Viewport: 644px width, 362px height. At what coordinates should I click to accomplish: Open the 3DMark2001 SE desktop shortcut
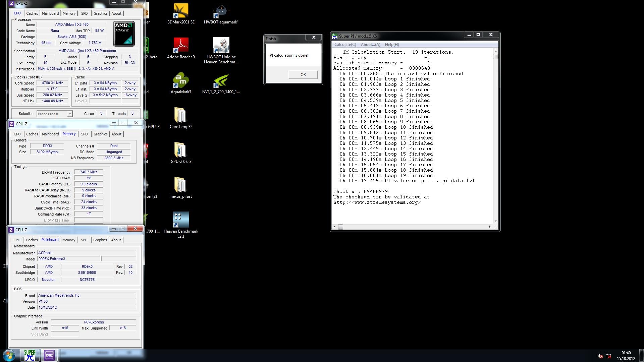coord(181,13)
